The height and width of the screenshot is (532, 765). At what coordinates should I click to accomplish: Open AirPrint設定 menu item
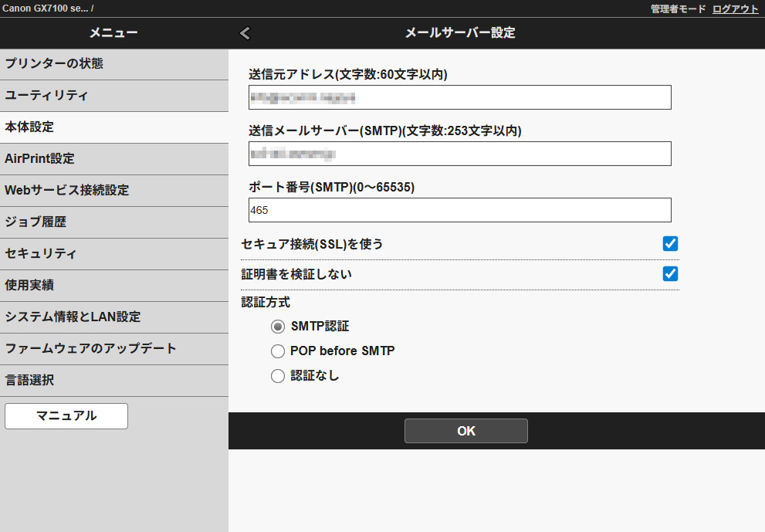114,159
